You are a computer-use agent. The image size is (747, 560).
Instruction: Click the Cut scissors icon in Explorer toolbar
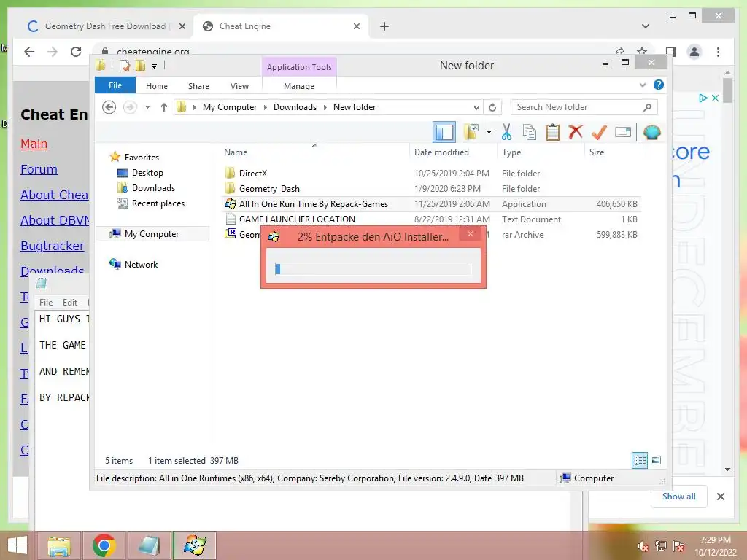click(x=506, y=132)
